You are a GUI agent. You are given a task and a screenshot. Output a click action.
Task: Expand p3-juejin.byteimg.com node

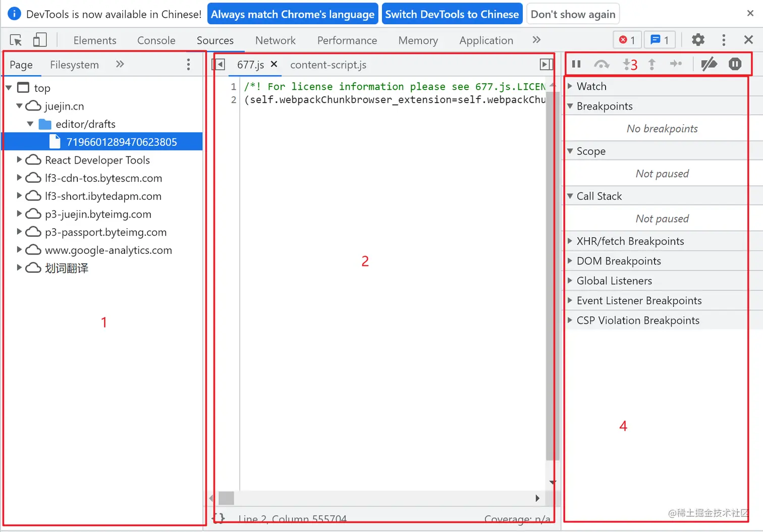point(19,214)
